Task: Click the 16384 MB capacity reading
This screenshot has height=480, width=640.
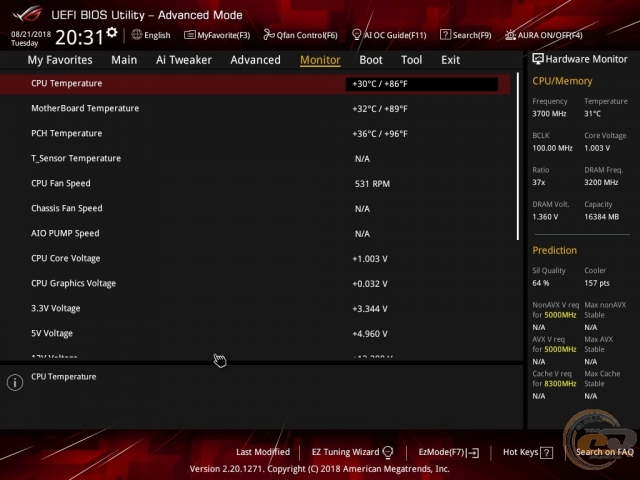Action: 602,217
